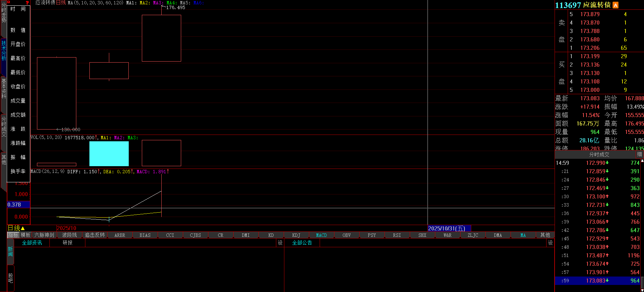The height and width of the screenshot is (292, 644).
Task: Select the MA indicator tab
Action: tap(523, 235)
